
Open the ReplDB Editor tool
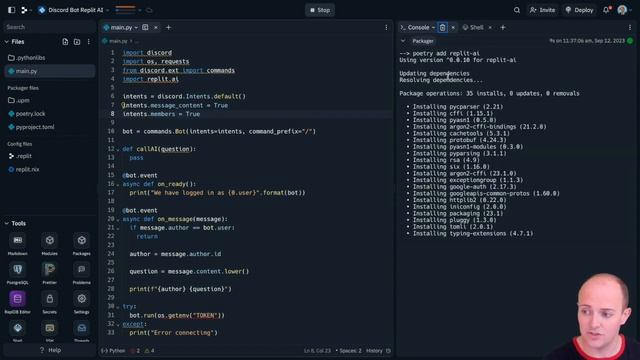[x=18, y=302]
